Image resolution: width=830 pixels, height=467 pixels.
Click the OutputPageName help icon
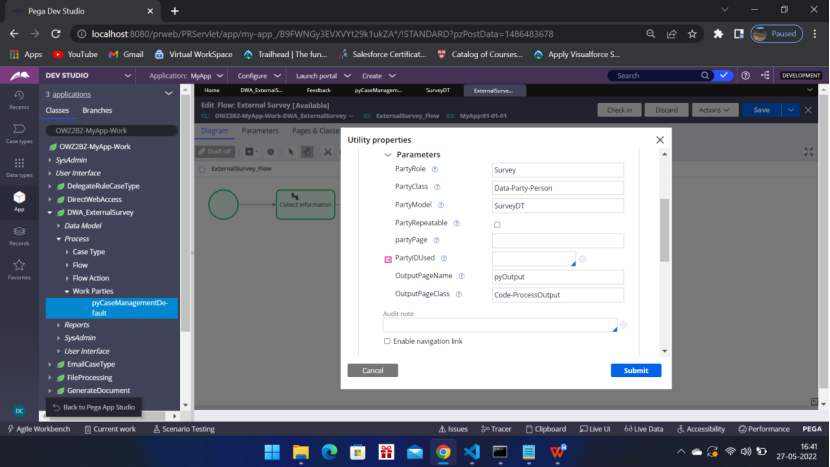point(461,276)
